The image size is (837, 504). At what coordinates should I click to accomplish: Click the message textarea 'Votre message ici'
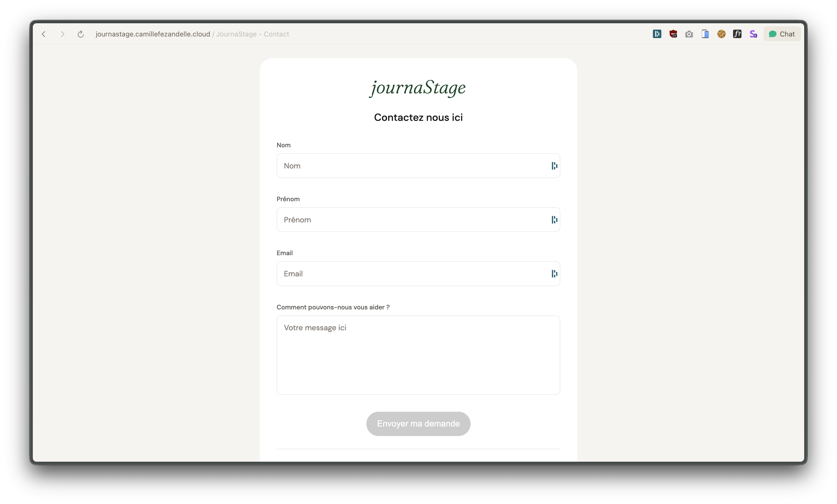(418, 355)
